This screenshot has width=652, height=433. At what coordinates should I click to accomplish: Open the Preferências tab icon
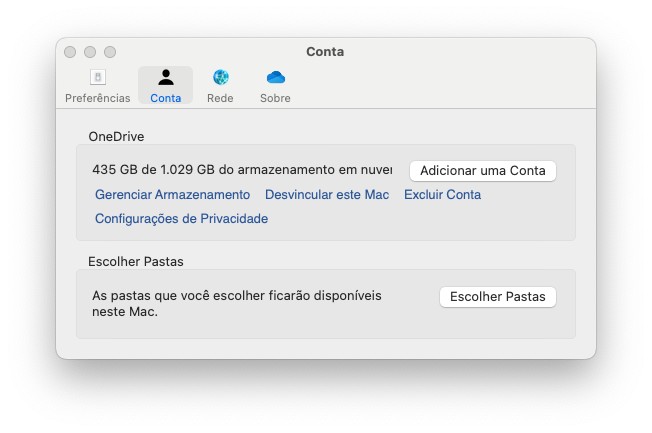97,78
